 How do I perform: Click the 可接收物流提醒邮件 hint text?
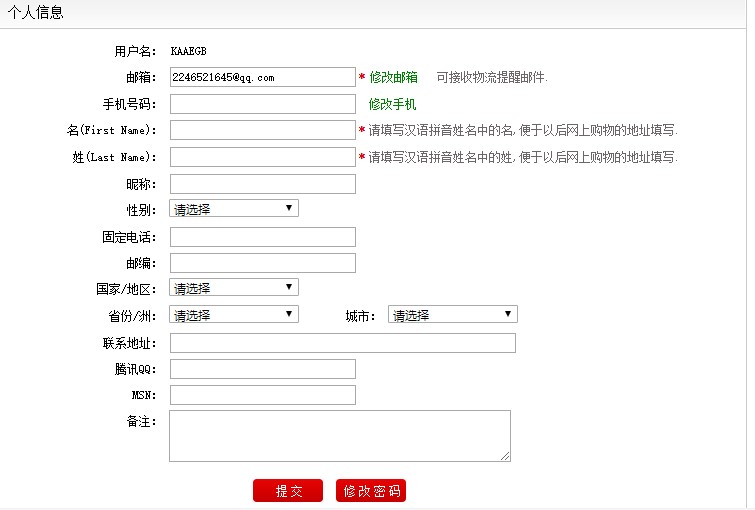[492, 78]
